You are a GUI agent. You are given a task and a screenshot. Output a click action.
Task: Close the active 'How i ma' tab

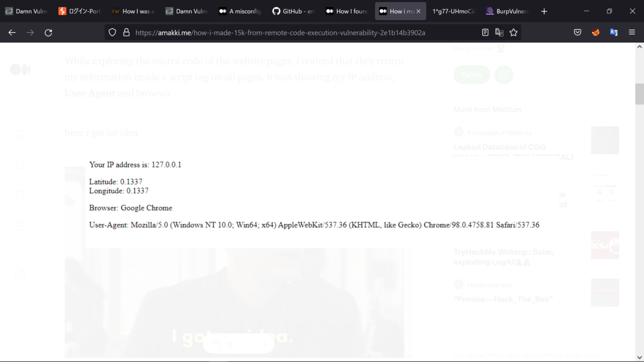[419, 11]
